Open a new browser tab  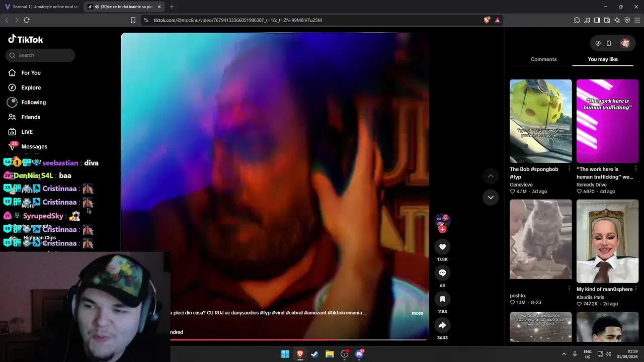click(172, 7)
